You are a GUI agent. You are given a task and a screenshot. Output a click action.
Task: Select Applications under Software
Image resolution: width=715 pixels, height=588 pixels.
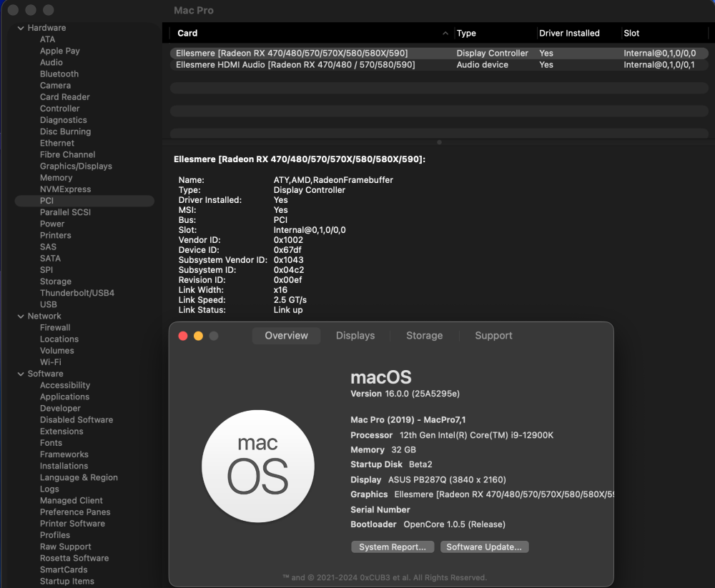click(65, 397)
